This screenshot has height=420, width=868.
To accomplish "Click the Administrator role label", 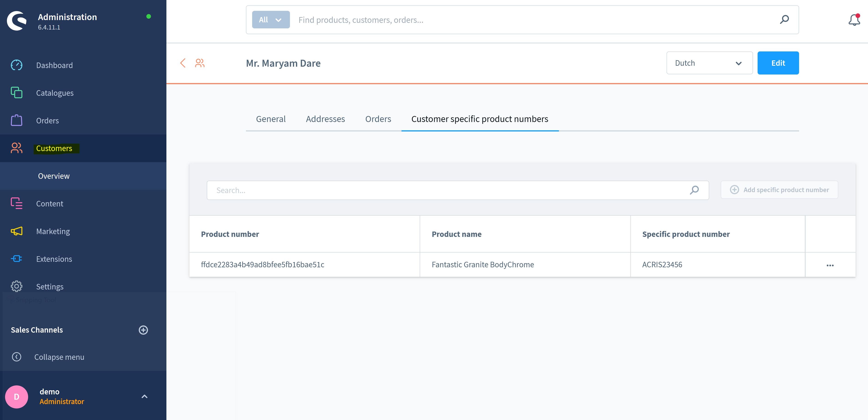I will click(x=62, y=402).
